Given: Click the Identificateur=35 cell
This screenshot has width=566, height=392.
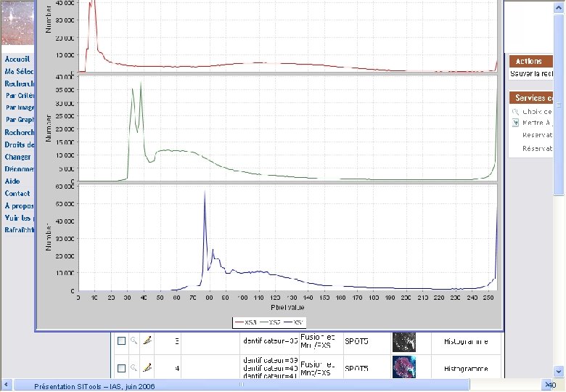Looking at the screenshot, I should 271,340.
